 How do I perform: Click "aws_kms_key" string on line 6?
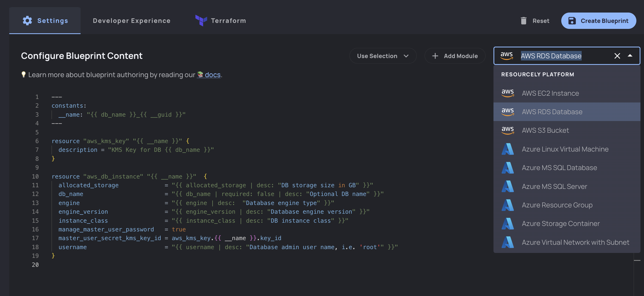106,141
